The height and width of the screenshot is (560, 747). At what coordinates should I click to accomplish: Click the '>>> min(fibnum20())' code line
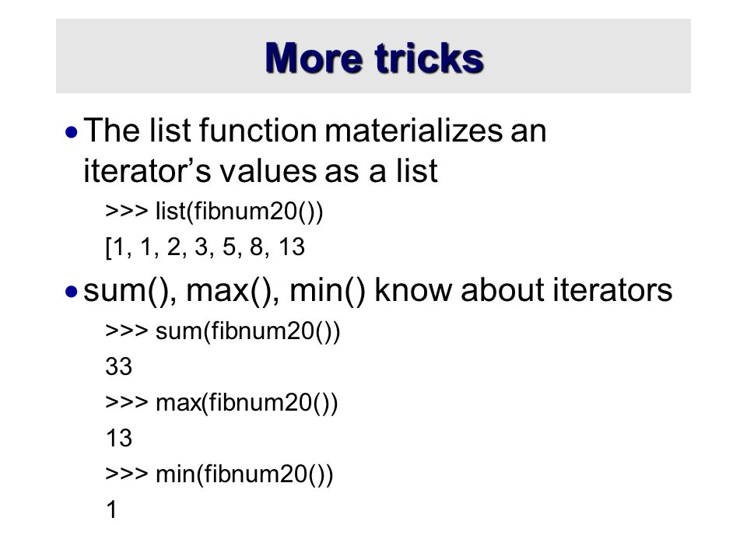coord(219,474)
